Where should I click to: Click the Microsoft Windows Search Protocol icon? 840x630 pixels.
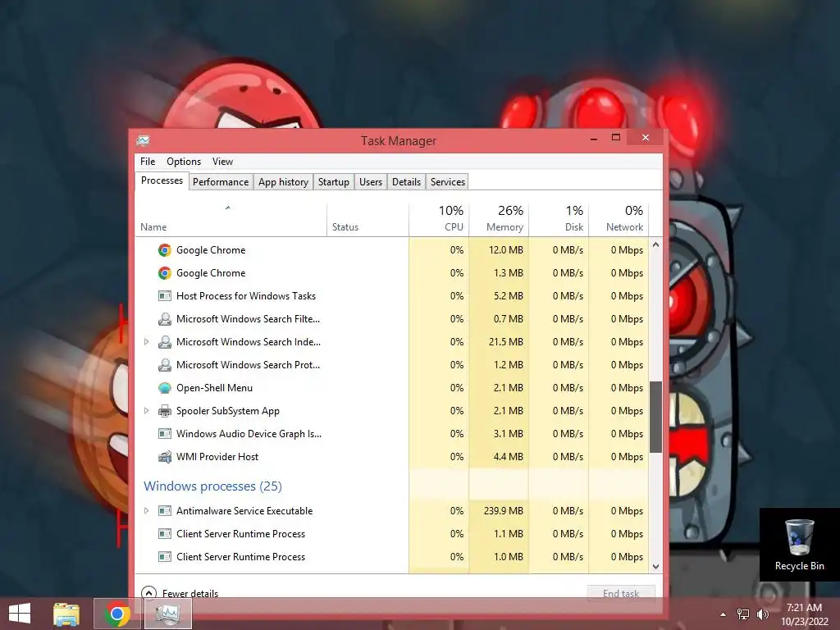click(164, 365)
